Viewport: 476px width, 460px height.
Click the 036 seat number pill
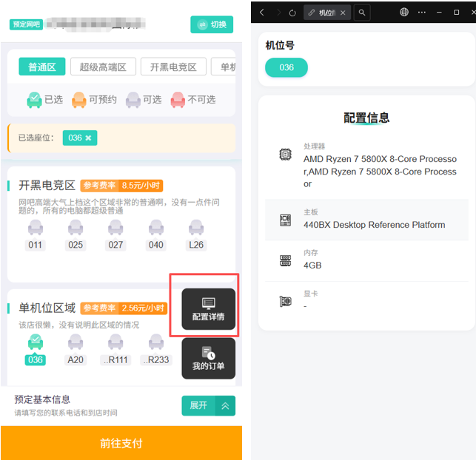[286, 67]
